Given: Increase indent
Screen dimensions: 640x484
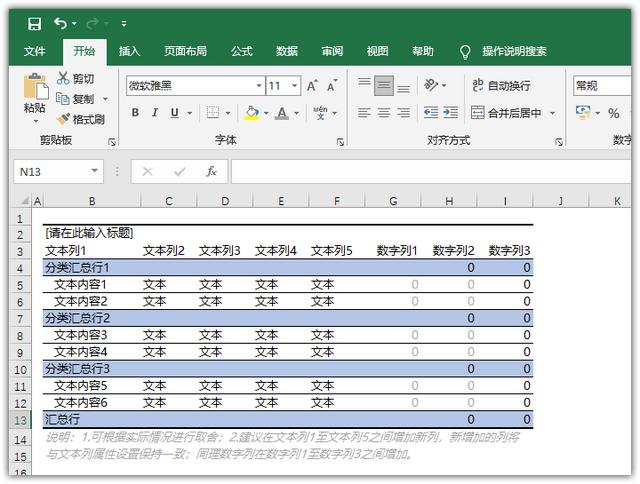Looking at the screenshot, I should pyautogui.click(x=451, y=113).
